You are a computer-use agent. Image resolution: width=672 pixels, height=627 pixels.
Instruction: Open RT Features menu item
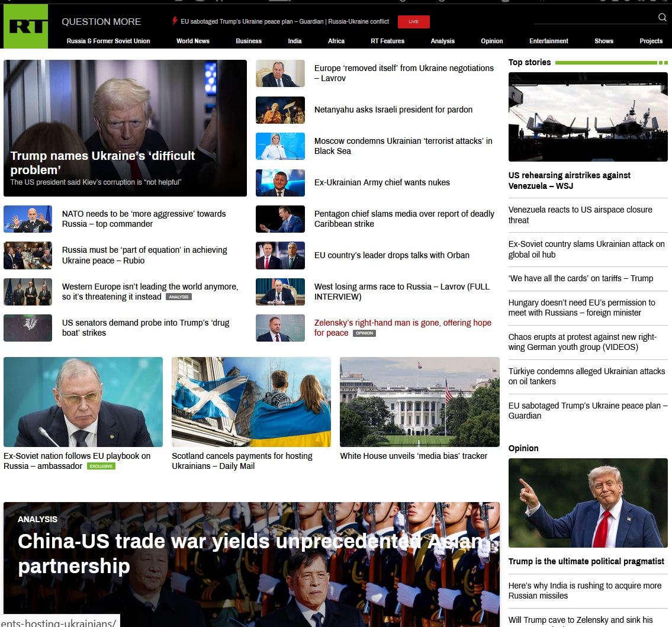[387, 41]
